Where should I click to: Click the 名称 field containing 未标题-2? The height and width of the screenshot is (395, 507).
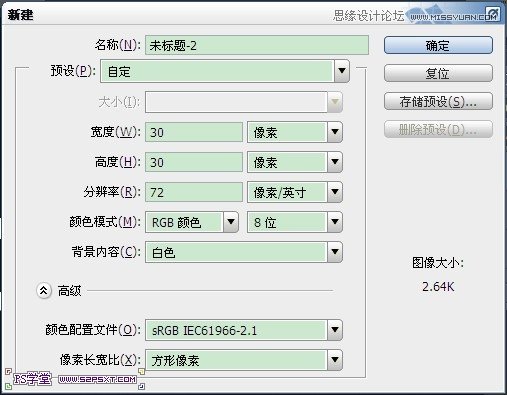257,45
